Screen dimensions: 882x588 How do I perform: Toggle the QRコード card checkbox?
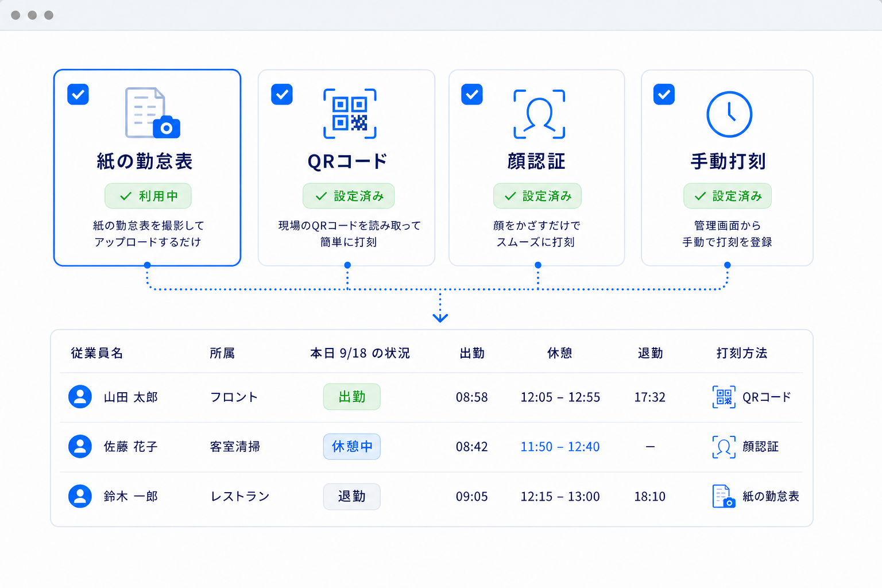(x=282, y=94)
